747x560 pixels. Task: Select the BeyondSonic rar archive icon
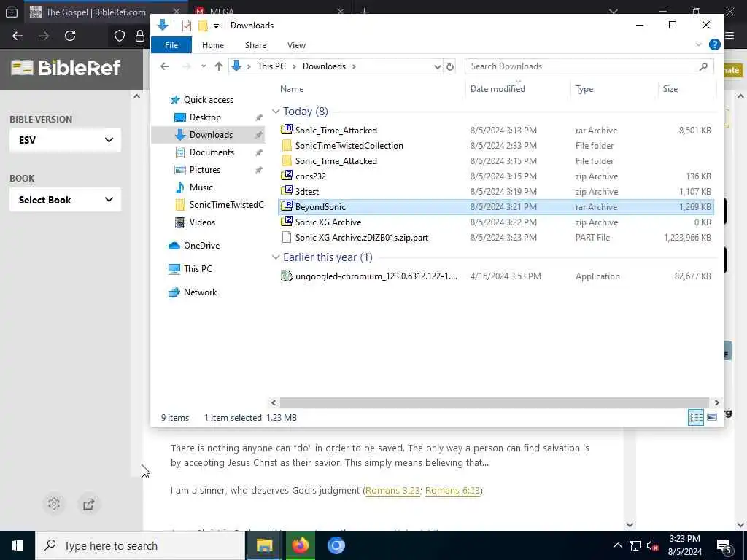pos(286,206)
